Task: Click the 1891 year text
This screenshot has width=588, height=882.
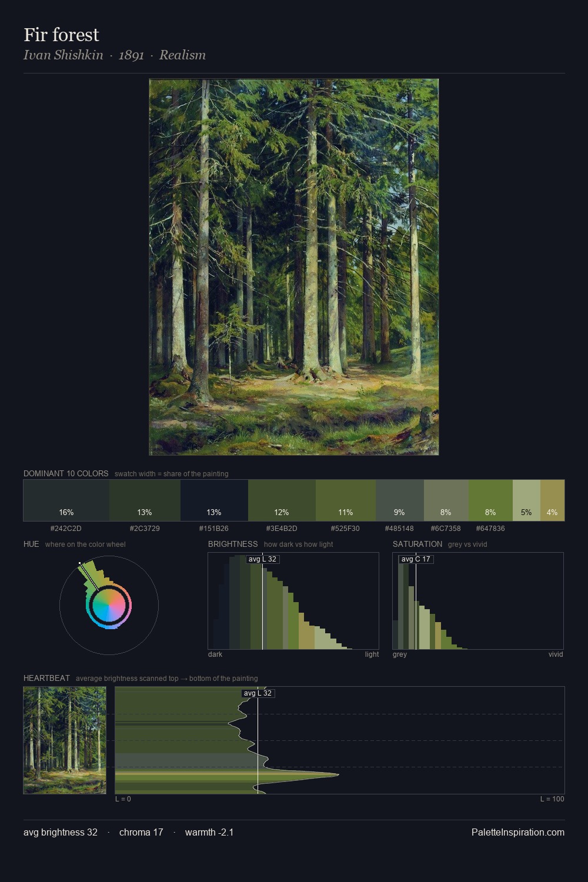Action: [x=131, y=55]
